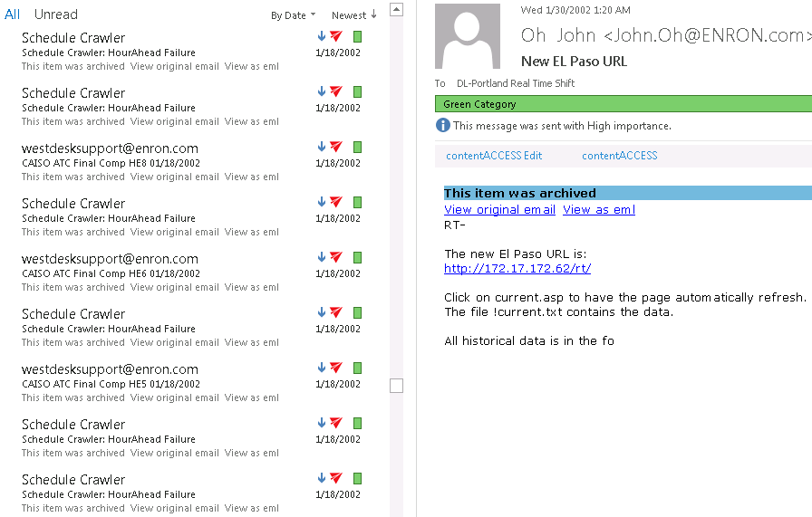Click the green category box on the first Schedule Crawler email
This screenshot has width=812, height=517.
pos(357,37)
